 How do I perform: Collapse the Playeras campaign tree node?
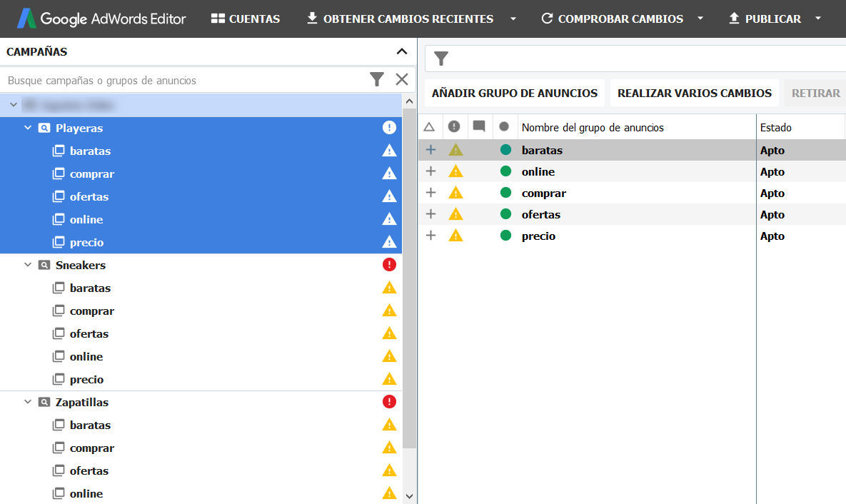click(x=28, y=128)
